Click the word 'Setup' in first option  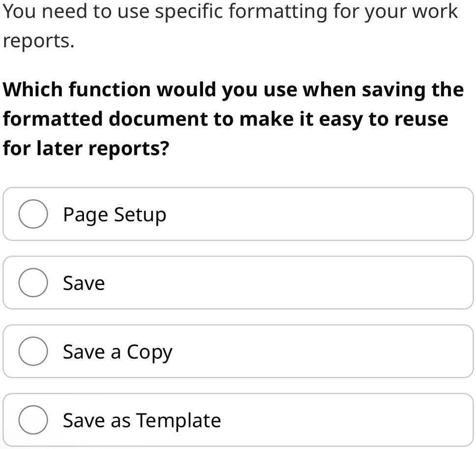[140, 215]
